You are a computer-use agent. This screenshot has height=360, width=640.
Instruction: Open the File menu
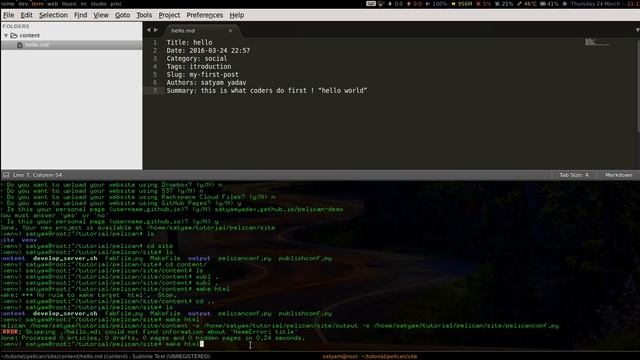point(9,15)
